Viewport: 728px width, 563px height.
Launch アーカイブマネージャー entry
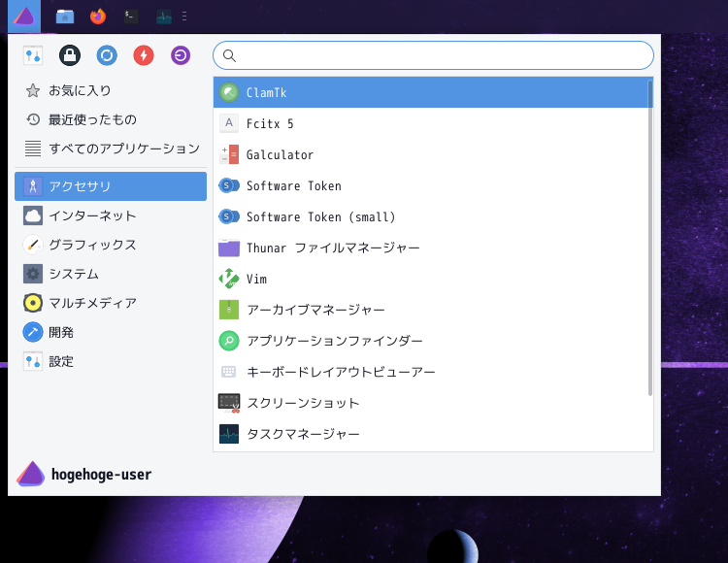pyautogui.click(x=433, y=310)
